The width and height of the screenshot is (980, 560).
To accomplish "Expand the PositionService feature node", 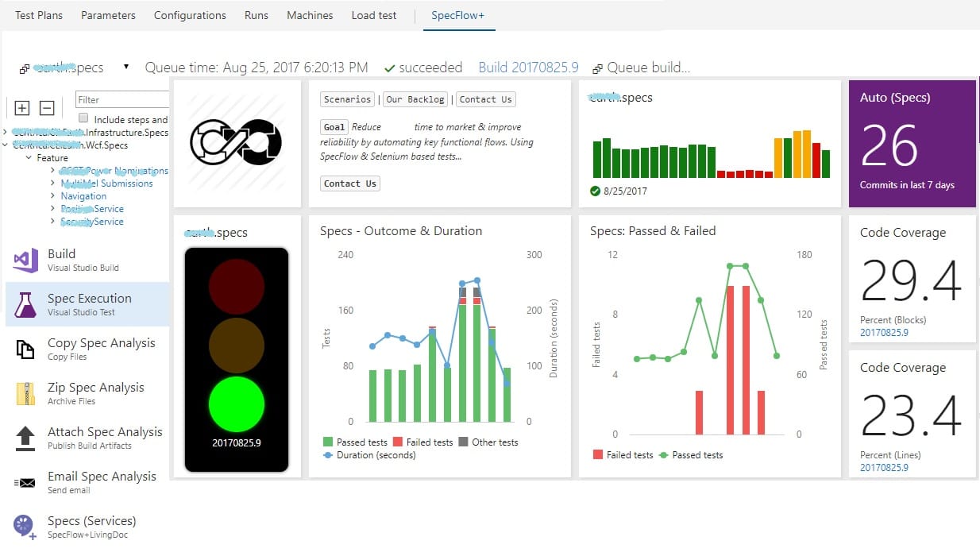I will point(53,209).
